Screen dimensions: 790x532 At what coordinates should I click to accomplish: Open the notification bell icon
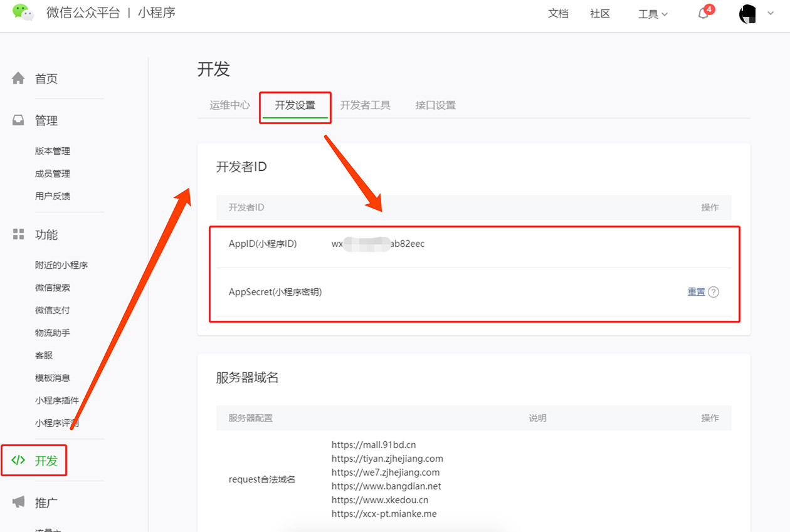(x=703, y=14)
